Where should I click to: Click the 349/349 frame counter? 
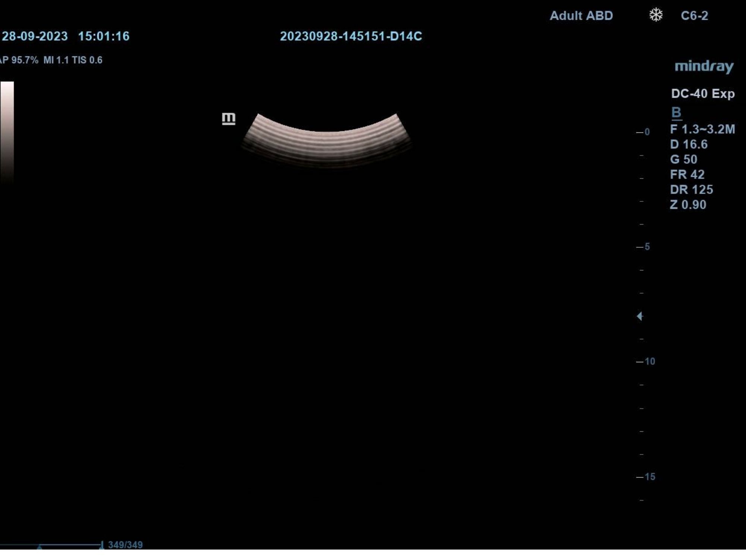[125, 545]
